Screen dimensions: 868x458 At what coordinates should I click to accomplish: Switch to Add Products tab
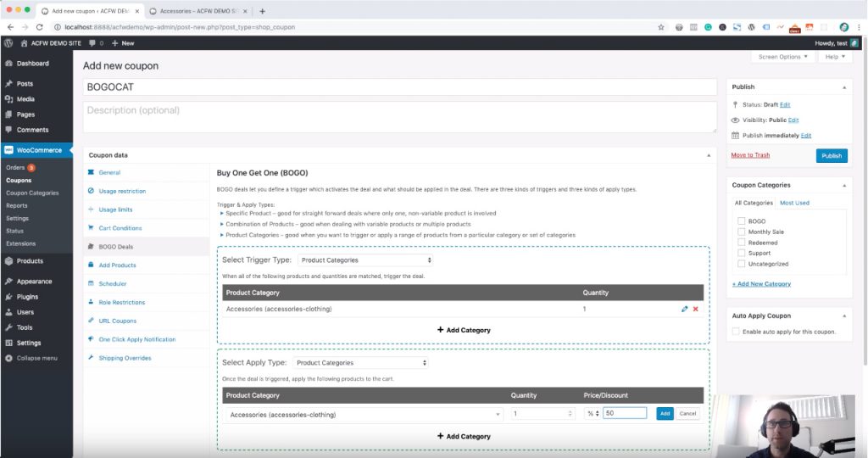click(x=117, y=265)
